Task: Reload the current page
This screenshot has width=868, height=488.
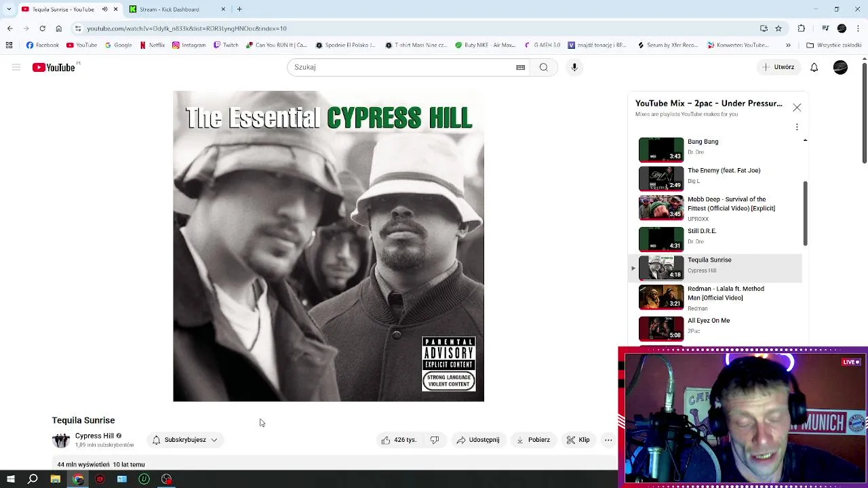Action: 42,28
